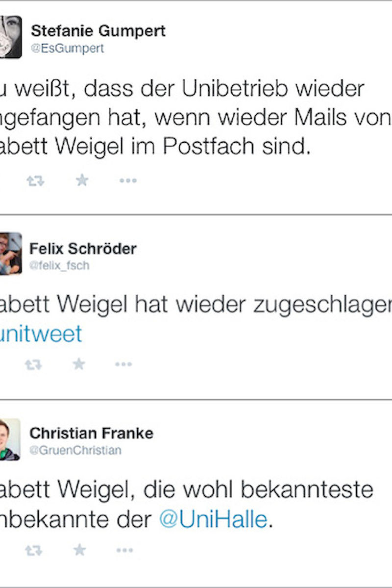
Task: Open more options on Stefanie Gumpert's tweet
Action: tap(126, 180)
